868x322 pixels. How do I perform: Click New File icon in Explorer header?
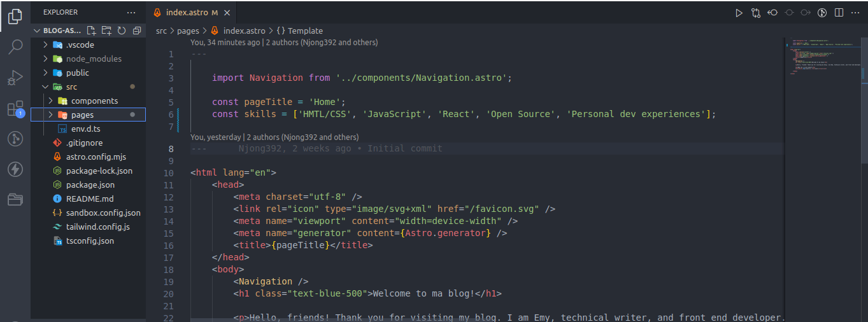tap(92, 31)
